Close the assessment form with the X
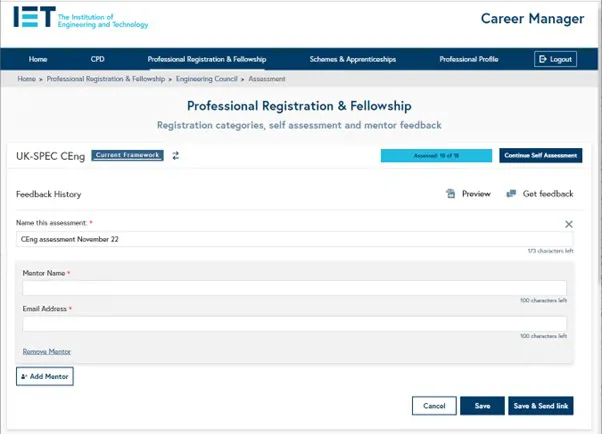 (x=569, y=224)
